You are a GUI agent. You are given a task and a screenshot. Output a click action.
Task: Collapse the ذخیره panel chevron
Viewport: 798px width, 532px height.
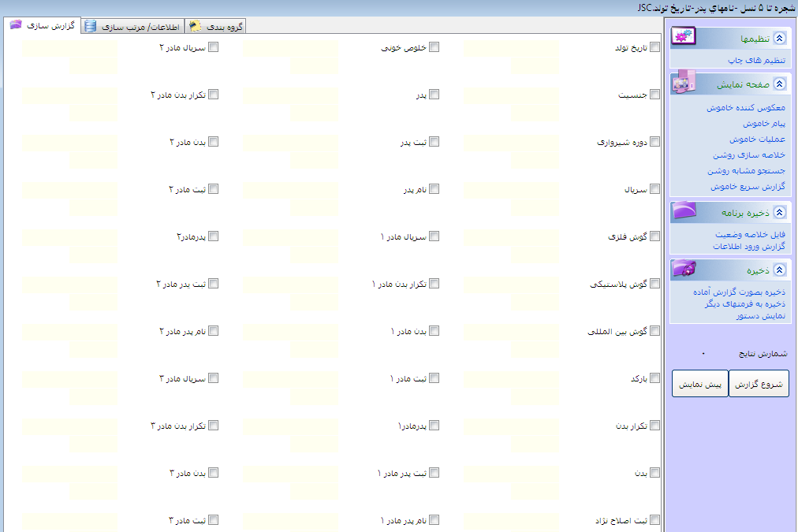(779, 270)
